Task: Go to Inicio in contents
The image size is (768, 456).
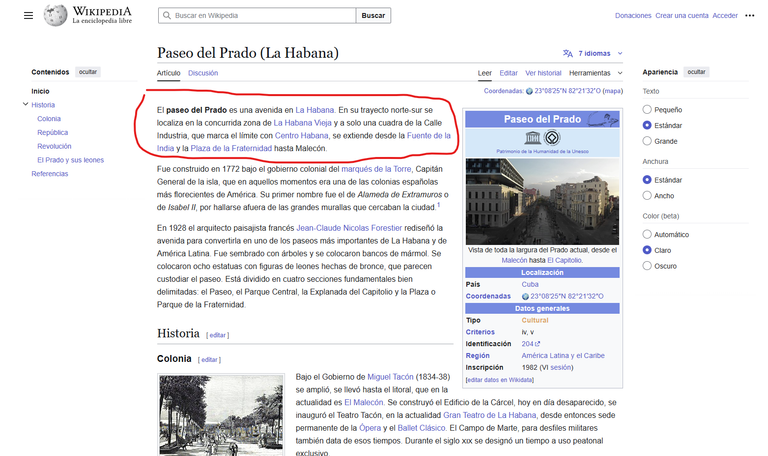Action: point(40,91)
